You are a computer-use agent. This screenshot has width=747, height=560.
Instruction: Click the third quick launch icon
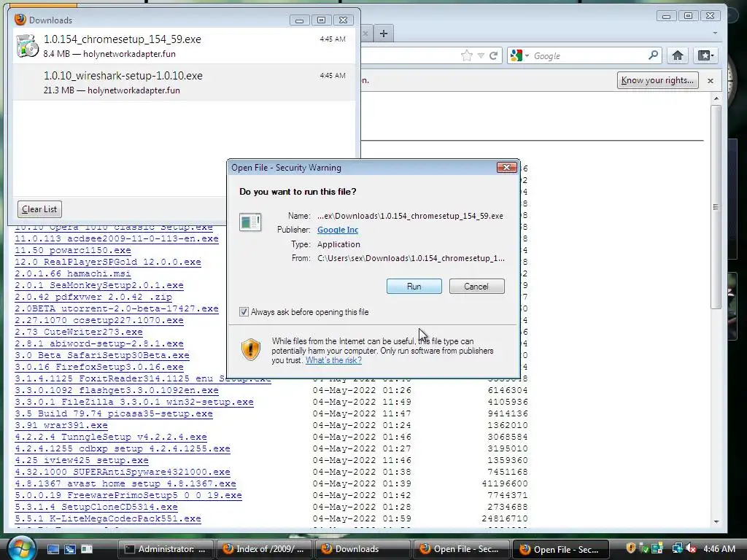click(x=87, y=549)
